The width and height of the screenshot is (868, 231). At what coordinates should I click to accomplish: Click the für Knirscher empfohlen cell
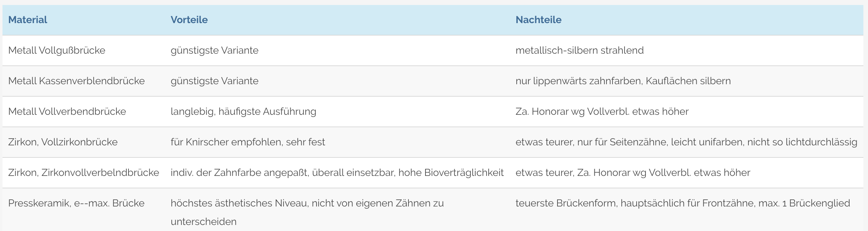248,142
